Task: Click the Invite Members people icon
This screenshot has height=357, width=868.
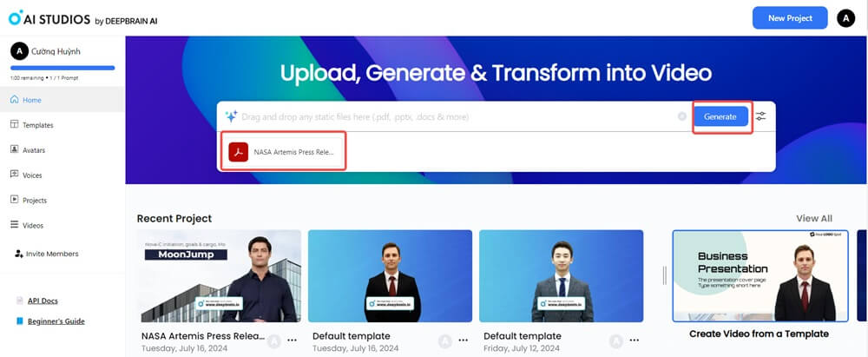Action: (x=19, y=254)
